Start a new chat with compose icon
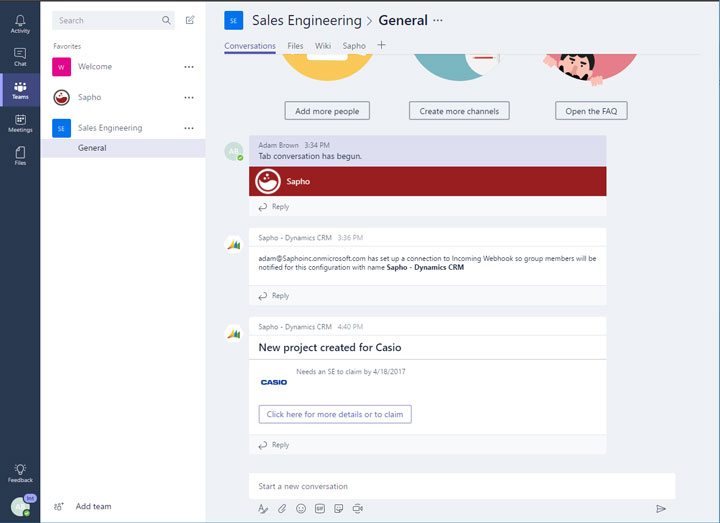 (x=190, y=20)
